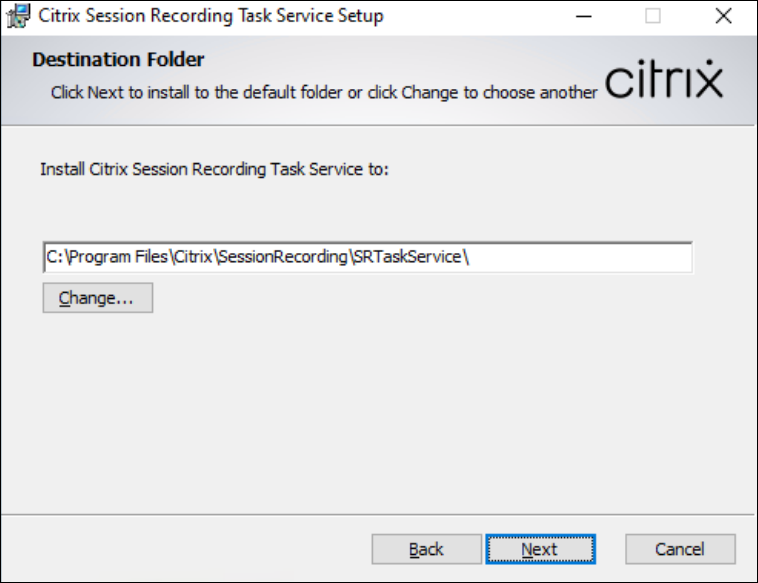Click the window title text 'Citrix Session Recording Task Service Setup'

[210, 16]
